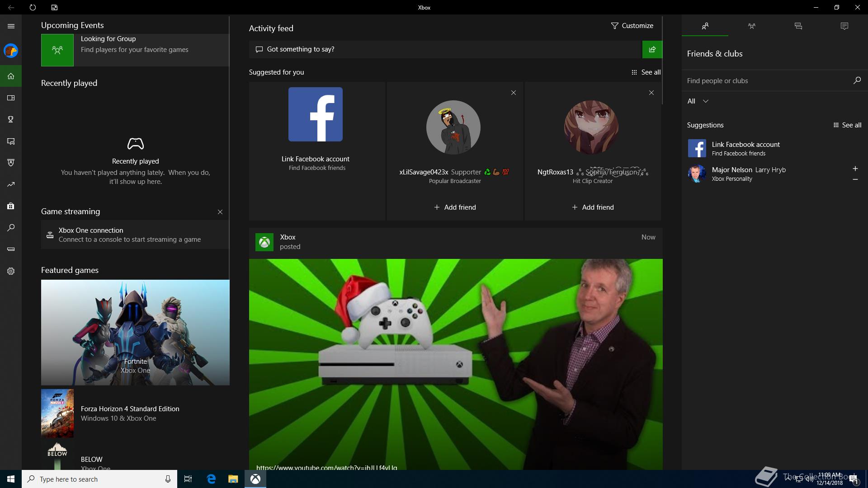Click Cortana microphone icon
868x488 pixels.
click(168, 479)
